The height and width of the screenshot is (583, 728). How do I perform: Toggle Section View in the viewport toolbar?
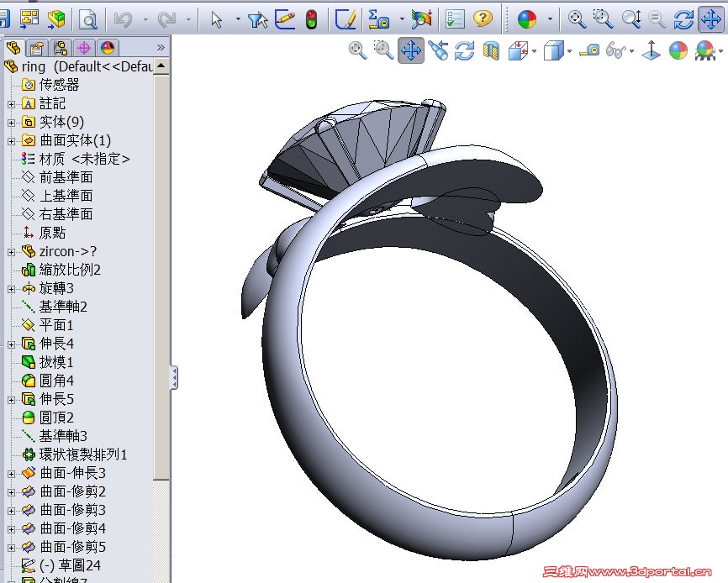[x=491, y=50]
